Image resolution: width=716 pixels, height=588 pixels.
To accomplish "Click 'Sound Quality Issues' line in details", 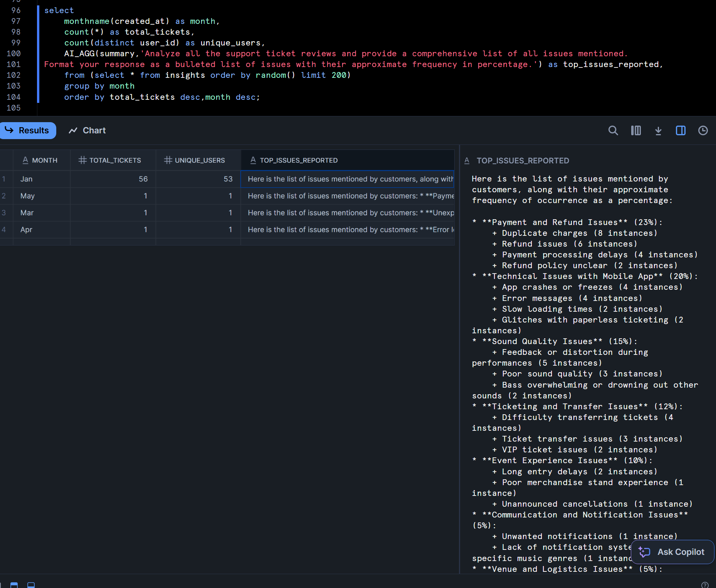I will 543,341.
